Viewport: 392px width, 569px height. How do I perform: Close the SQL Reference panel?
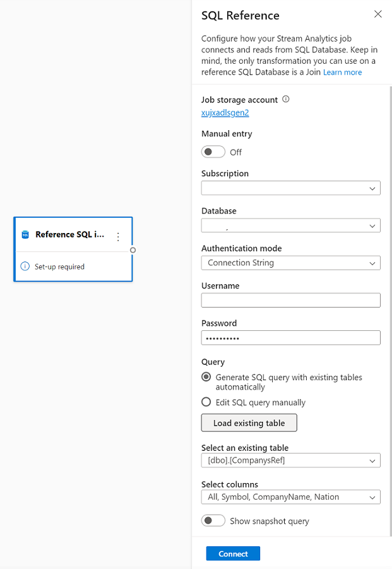[x=378, y=14]
